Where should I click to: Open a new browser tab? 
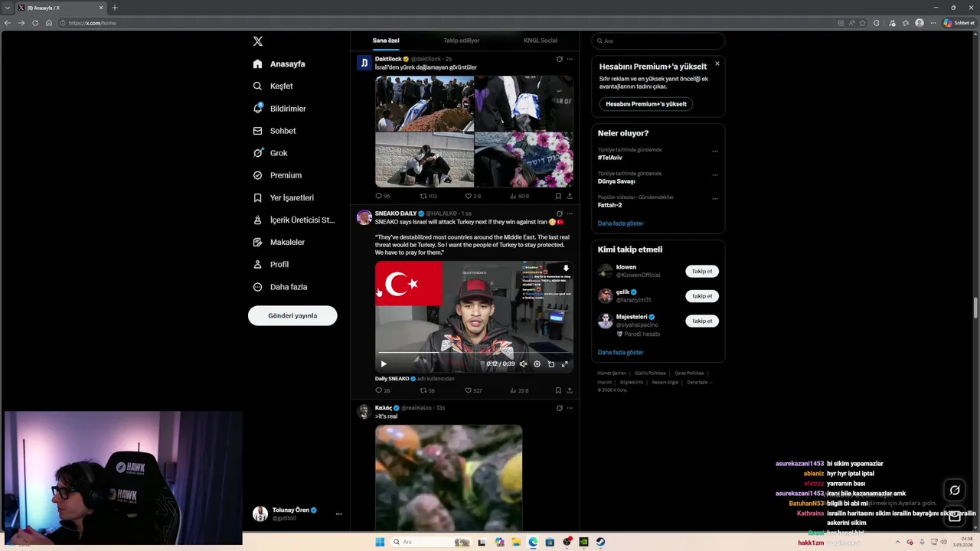click(115, 8)
